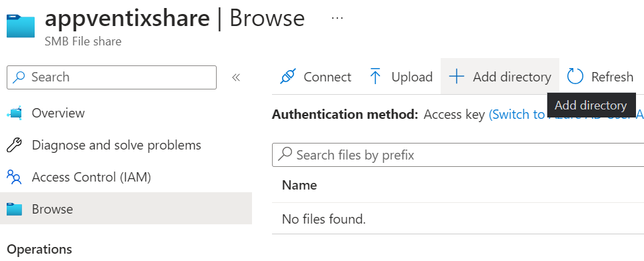Click the Connect toolbar button
The width and height of the screenshot is (644, 261).
click(315, 77)
